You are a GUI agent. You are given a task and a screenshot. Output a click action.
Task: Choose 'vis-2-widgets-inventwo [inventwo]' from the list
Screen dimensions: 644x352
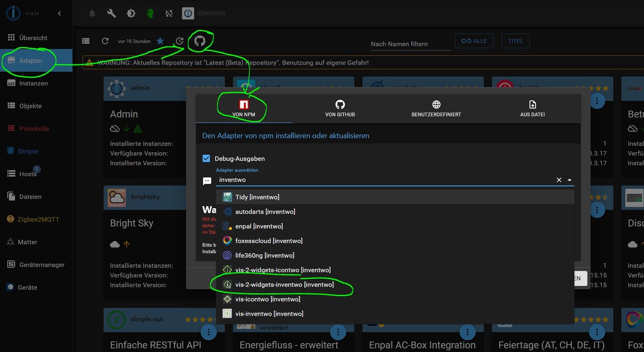click(x=395, y=285)
